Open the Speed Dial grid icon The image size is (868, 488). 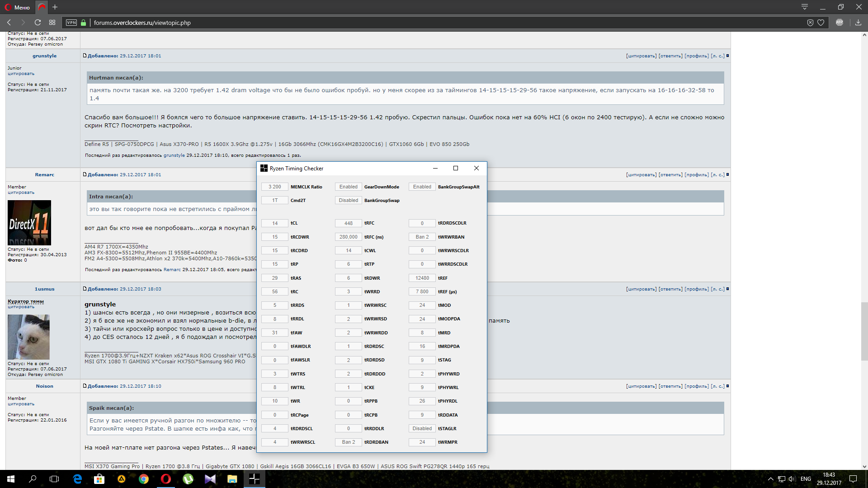click(x=52, y=23)
